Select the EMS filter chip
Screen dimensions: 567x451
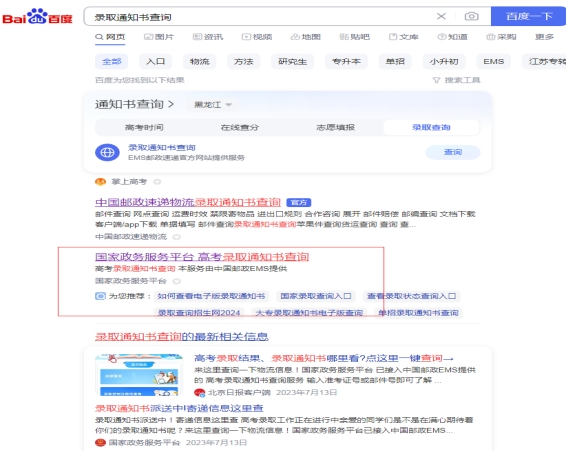pos(494,61)
